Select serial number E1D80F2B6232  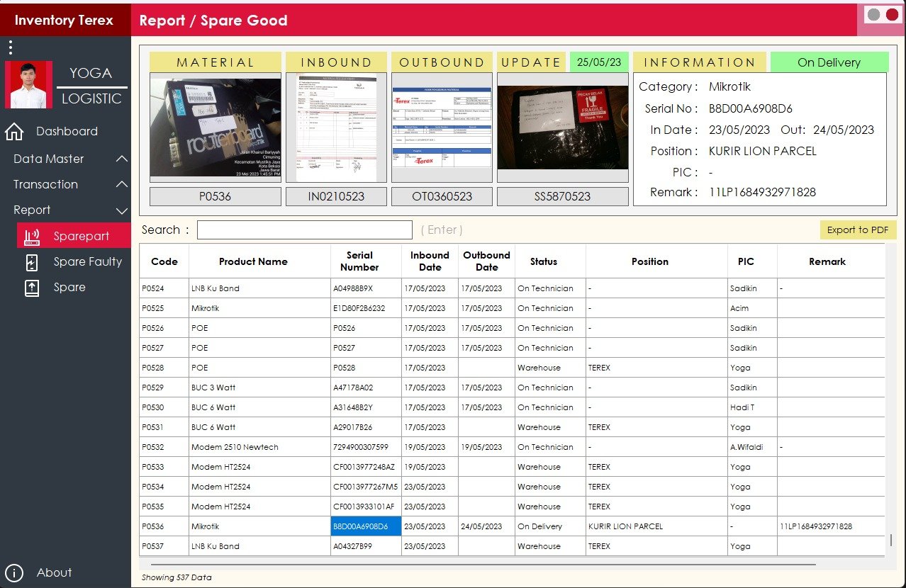pyautogui.click(x=366, y=308)
